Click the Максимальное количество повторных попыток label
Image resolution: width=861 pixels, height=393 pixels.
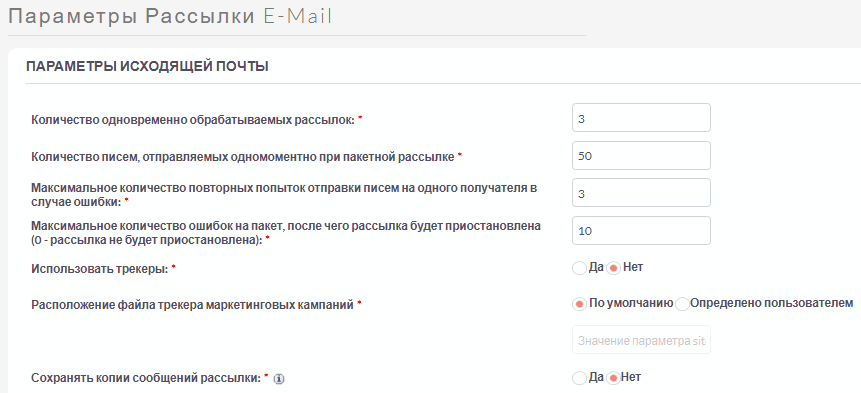(x=284, y=194)
